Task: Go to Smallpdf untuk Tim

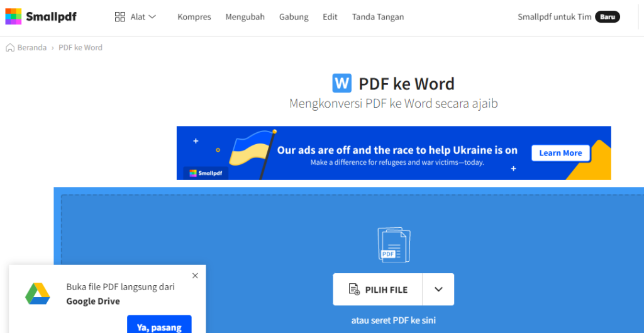Action: [555, 17]
